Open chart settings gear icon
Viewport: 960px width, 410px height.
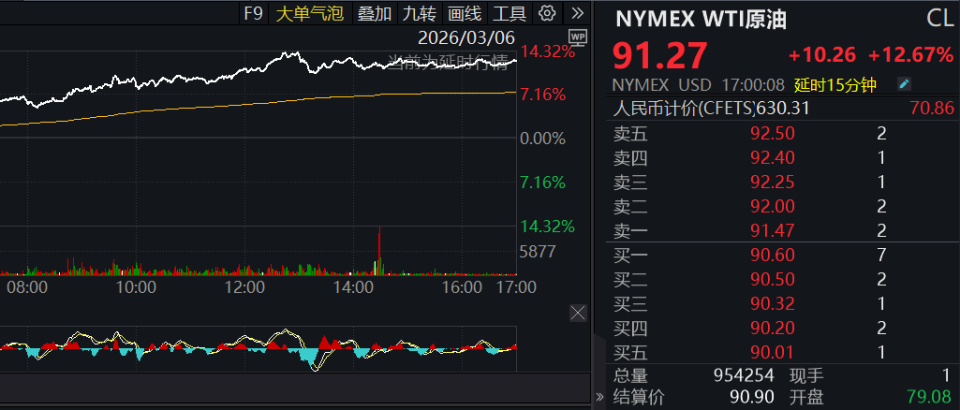547,13
